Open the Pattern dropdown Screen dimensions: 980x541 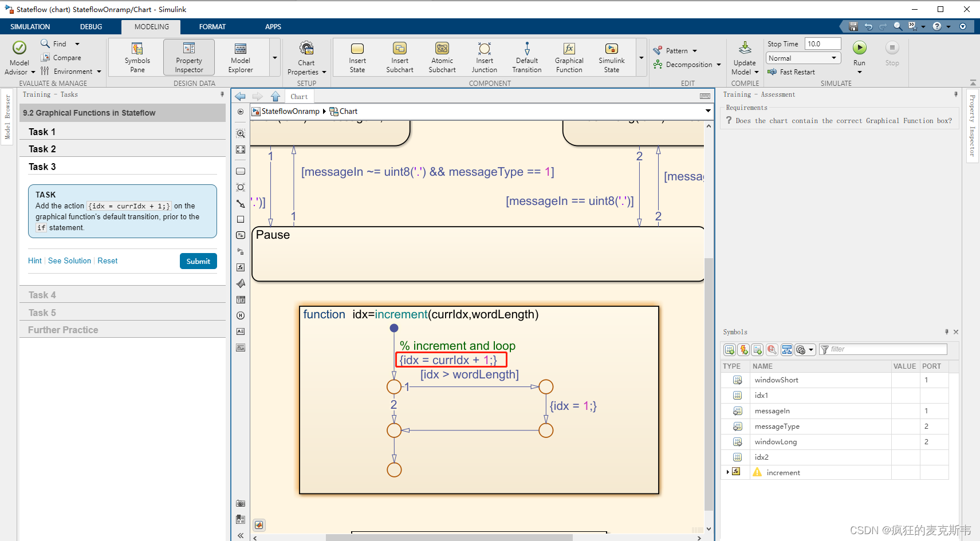tap(695, 50)
